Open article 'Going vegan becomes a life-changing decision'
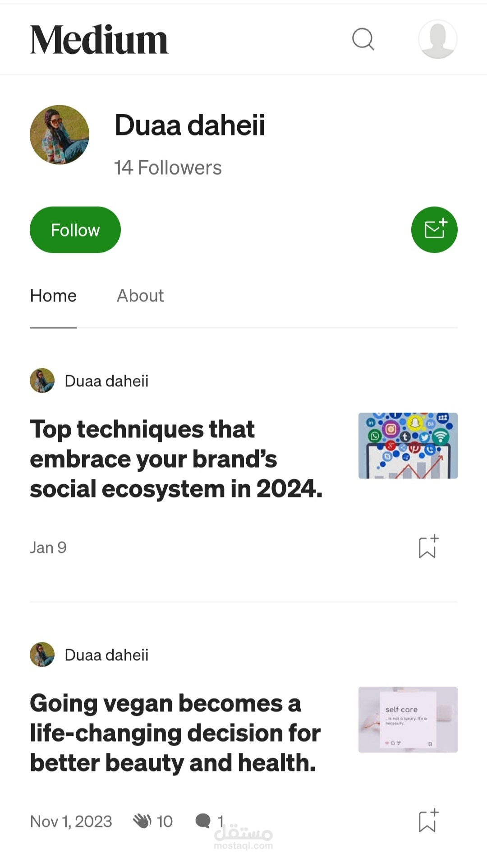Viewport: 487px width, 868px height. (175, 733)
